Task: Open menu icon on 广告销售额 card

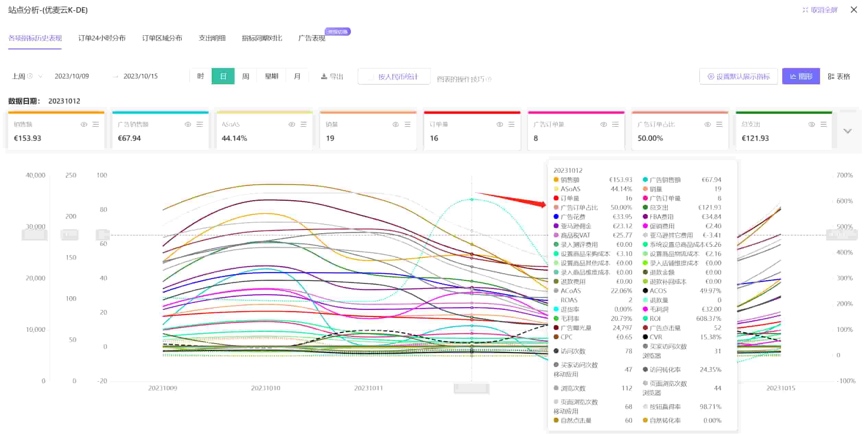Action: (200, 124)
